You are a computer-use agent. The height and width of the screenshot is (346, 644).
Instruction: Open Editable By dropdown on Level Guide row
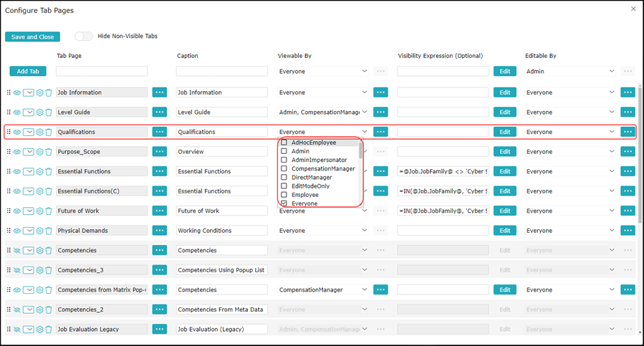click(x=611, y=112)
